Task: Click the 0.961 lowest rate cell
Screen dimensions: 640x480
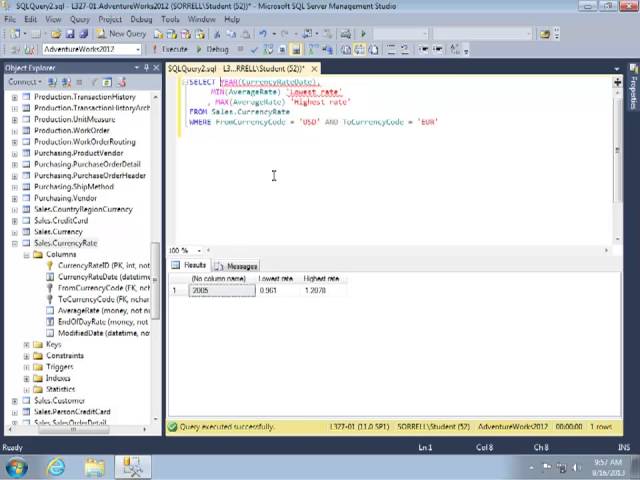Action: point(279,291)
